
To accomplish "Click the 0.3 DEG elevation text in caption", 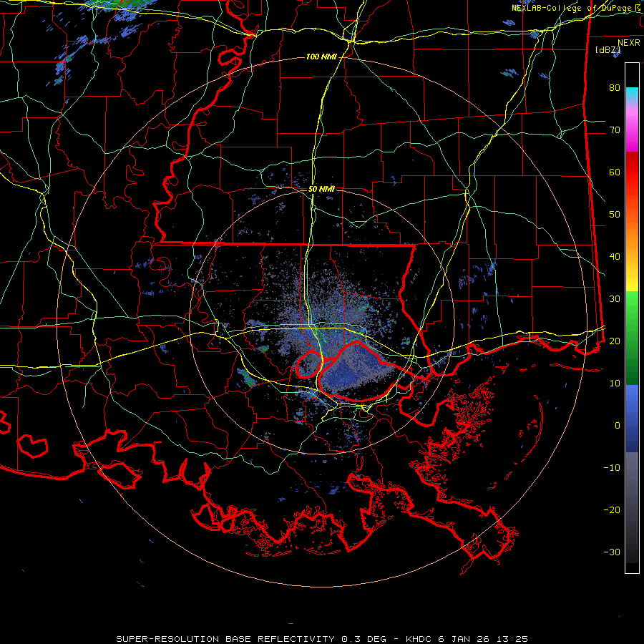I will 364,639.
